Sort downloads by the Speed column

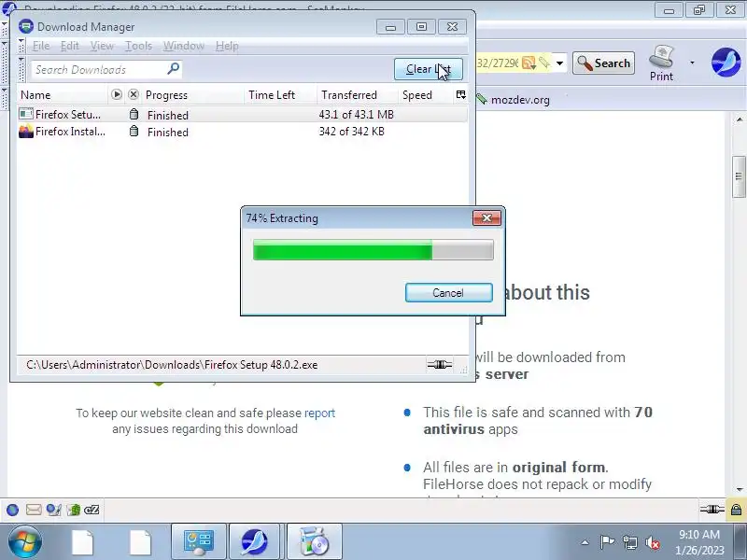[x=426, y=95]
